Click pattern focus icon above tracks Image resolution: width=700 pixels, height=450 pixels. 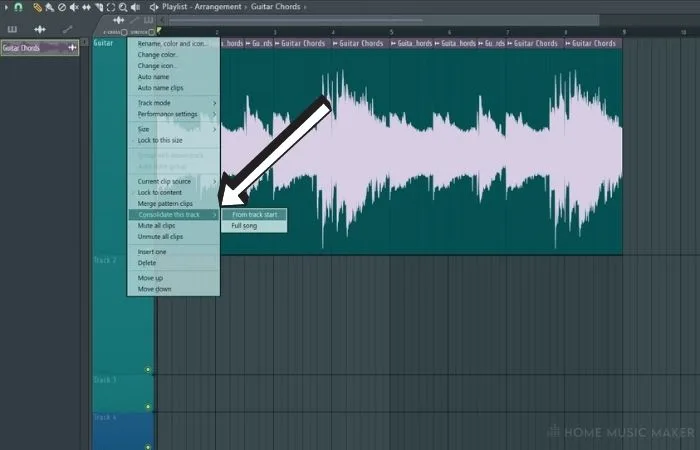(x=149, y=20)
